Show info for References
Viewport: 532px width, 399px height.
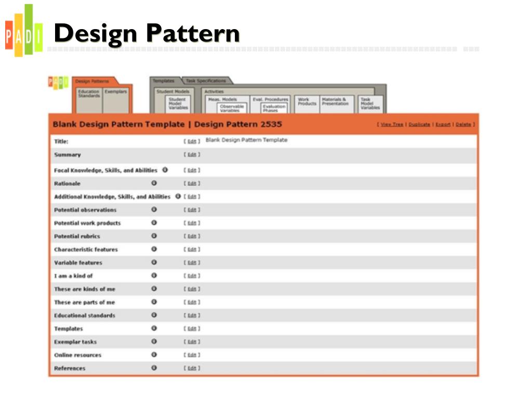pyautogui.click(x=154, y=368)
